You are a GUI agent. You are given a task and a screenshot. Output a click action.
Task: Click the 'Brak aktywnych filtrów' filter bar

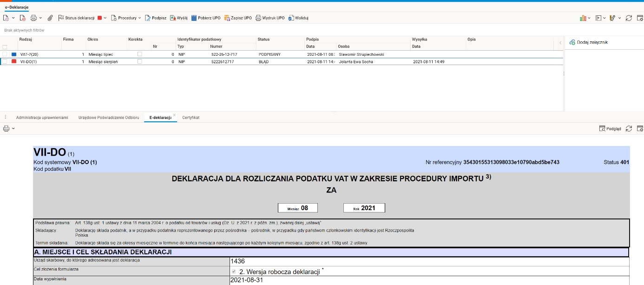click(24, 30)
